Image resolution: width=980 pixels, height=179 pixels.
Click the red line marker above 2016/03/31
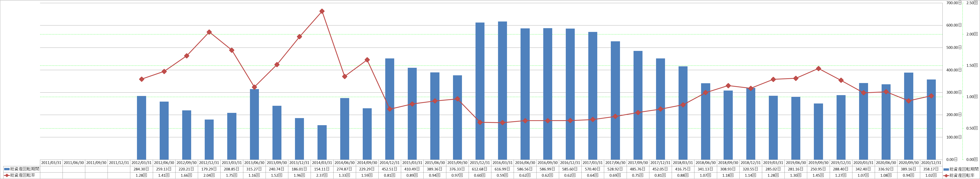pyautogui.click(x=502, y=123)
